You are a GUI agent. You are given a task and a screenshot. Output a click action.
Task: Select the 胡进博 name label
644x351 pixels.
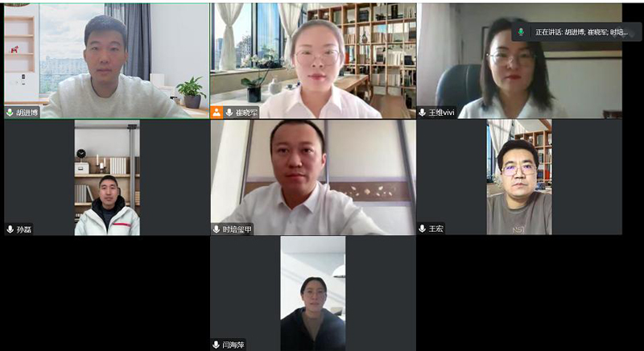pos(27,113)
